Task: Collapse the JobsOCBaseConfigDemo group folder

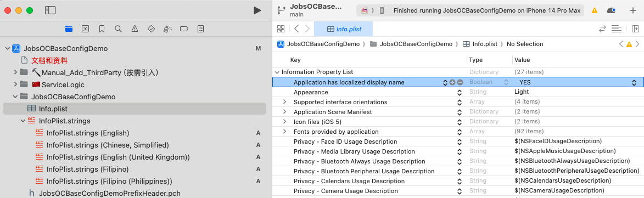Action: point(15,97)
